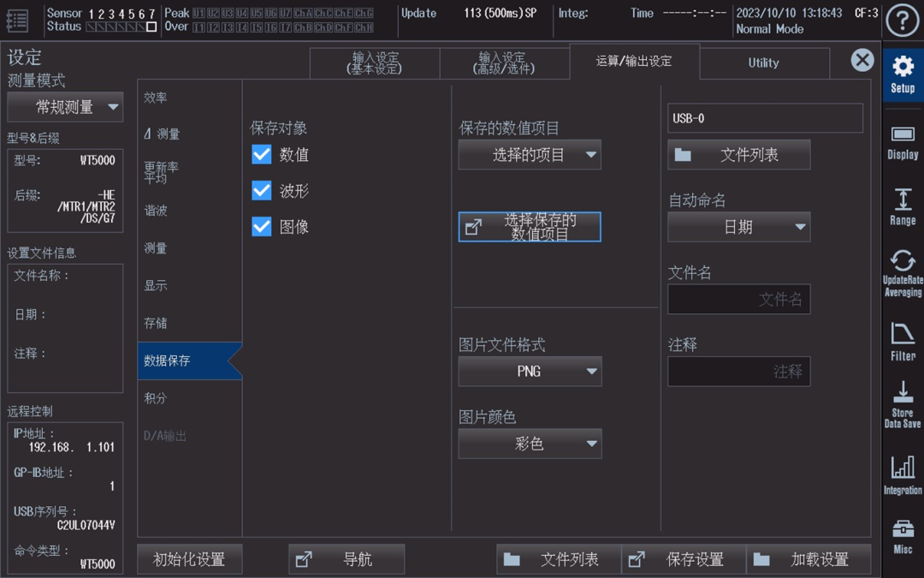Click the 初始化设置 button
Image resolution: width=924 pixels, height=578 pixels.
point(189,558)
